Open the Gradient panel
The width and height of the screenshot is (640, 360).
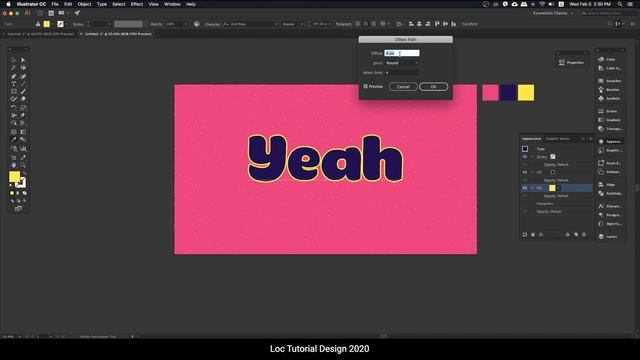click(x=609, y=120)
